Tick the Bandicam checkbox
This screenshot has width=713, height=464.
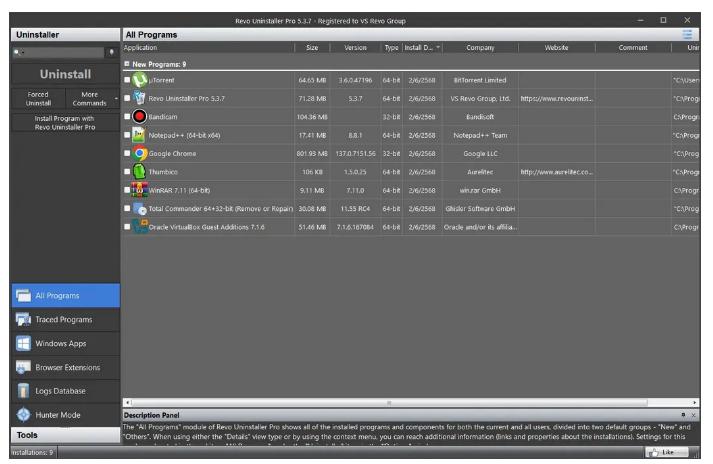(x=127, y=116)
